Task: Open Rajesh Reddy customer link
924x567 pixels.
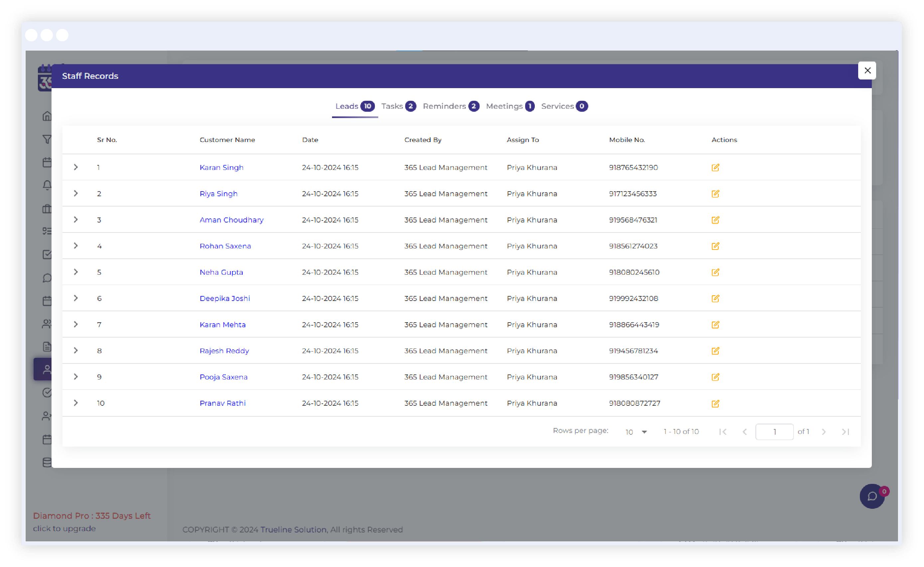Action: pos(224,351)
